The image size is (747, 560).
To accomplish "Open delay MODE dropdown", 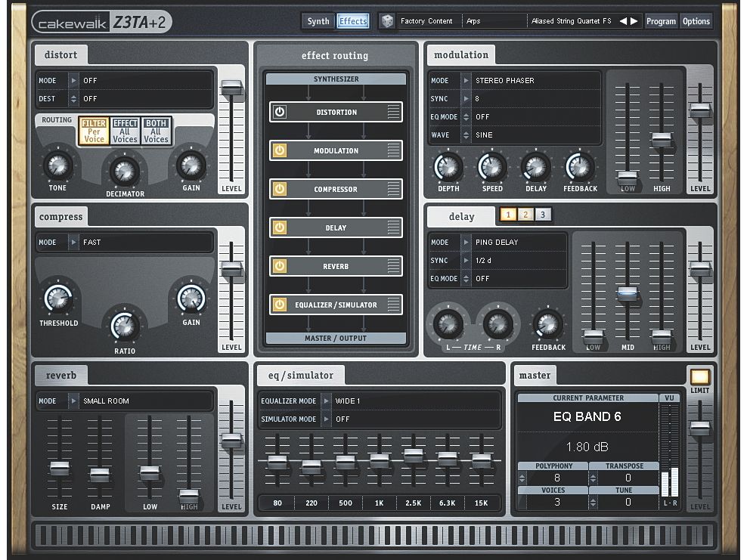I will point(466,242).
